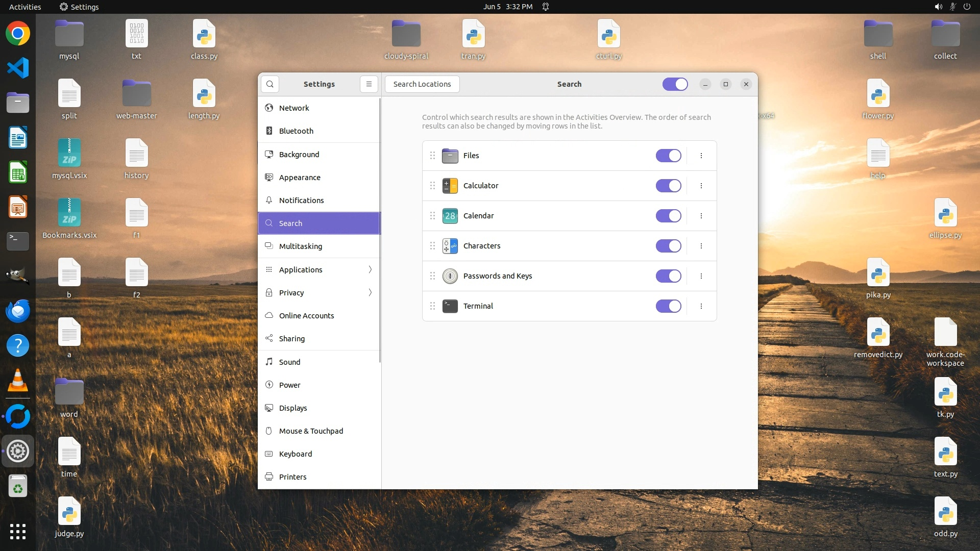This screenshot has height=551, width=980.
Task: Click drag handle beside Files row
Action: 432,156
